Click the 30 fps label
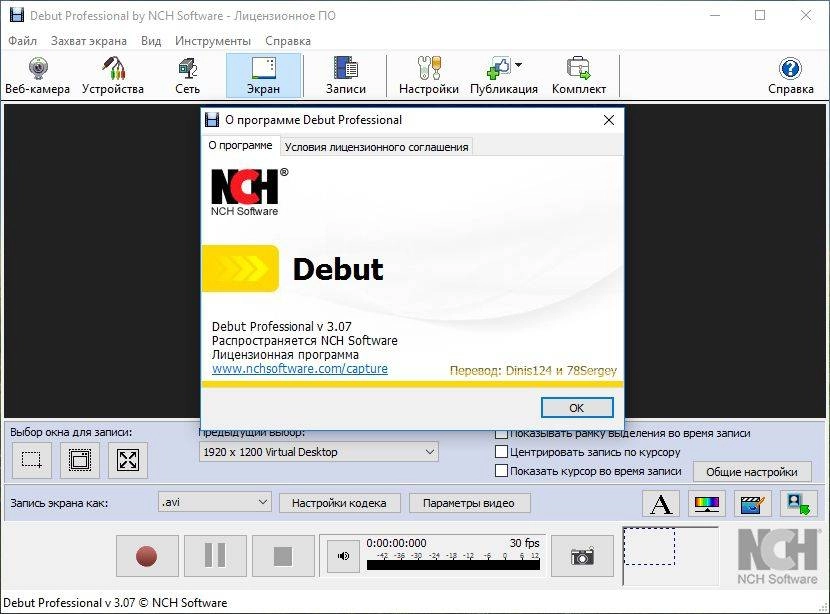The image size is (830, 614). (x=525, y=543)
